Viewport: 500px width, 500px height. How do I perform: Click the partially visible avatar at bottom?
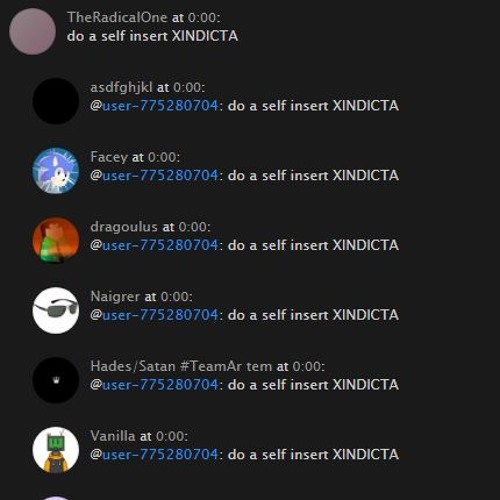pos(56,498)
